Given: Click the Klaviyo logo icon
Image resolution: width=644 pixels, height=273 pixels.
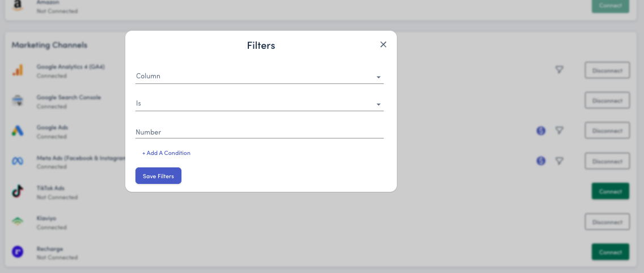Looking at the screenshot, I should 18,221.
